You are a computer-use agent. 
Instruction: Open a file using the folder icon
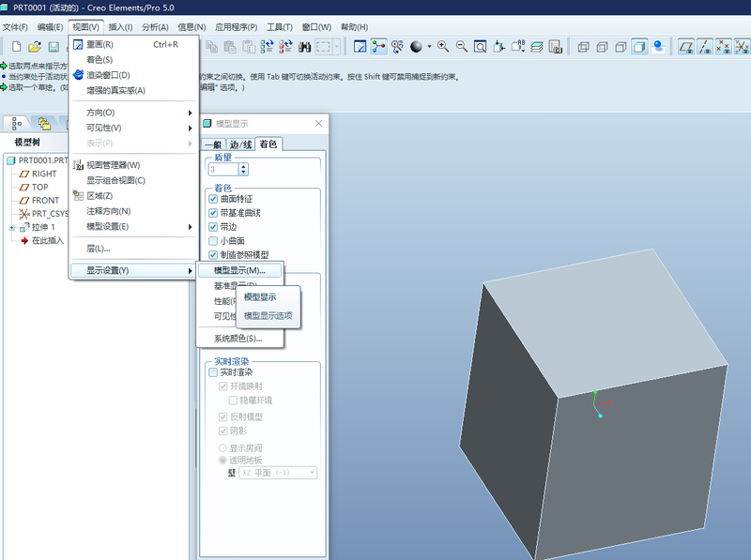(x=35, y=46)
